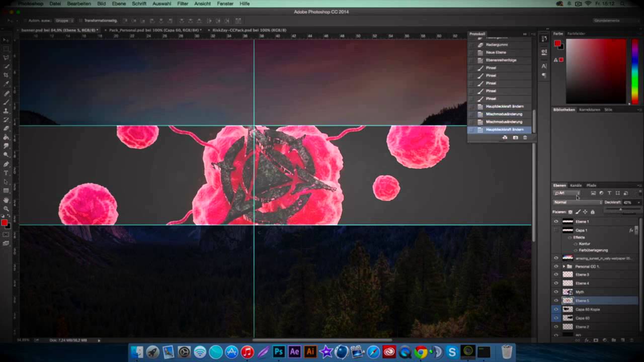The width and height of the screenshot is (644, 362).
Task: Pick a hue on the color spectrum bar
Action: click(635, 71)
